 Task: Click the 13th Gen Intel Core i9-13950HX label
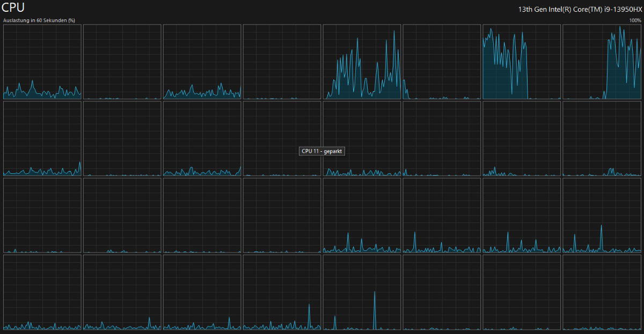click(580, 9)
